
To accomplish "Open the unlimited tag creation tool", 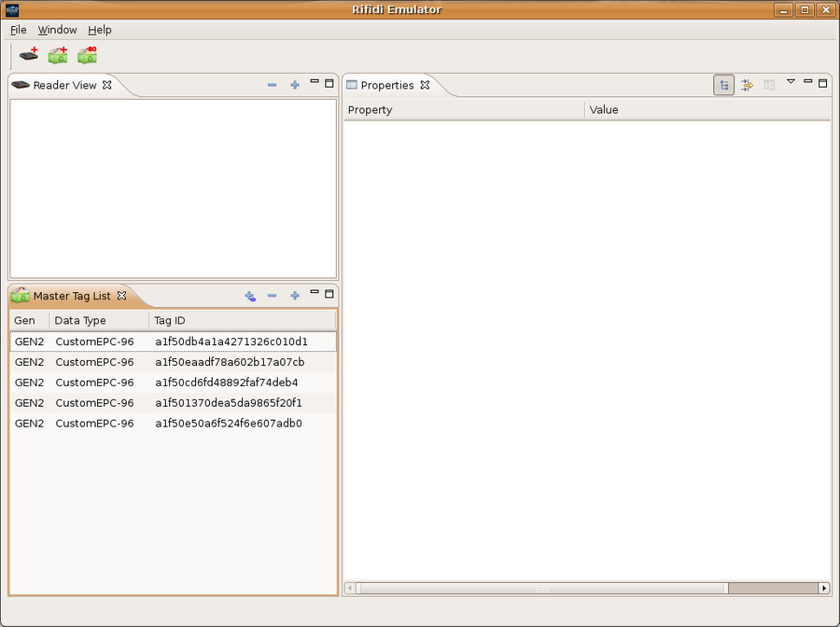I will coord(86,55).
